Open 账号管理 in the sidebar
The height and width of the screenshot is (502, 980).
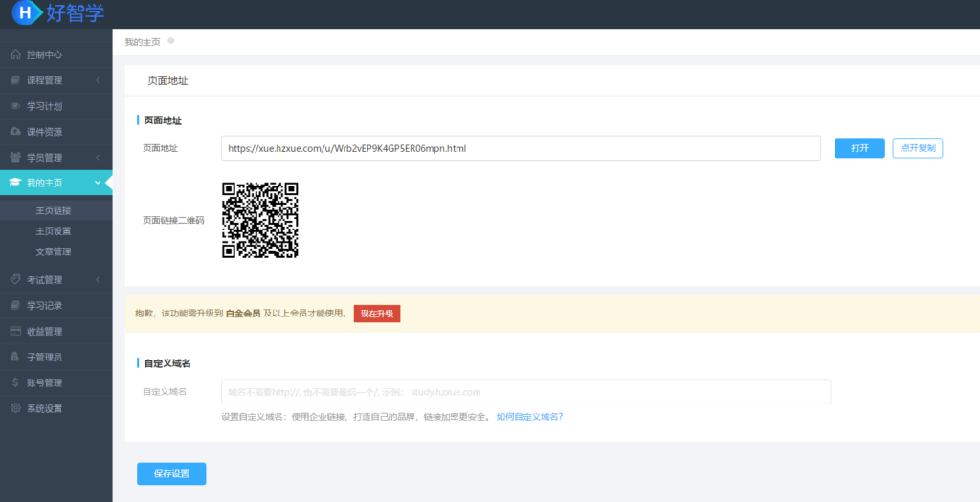56,382
